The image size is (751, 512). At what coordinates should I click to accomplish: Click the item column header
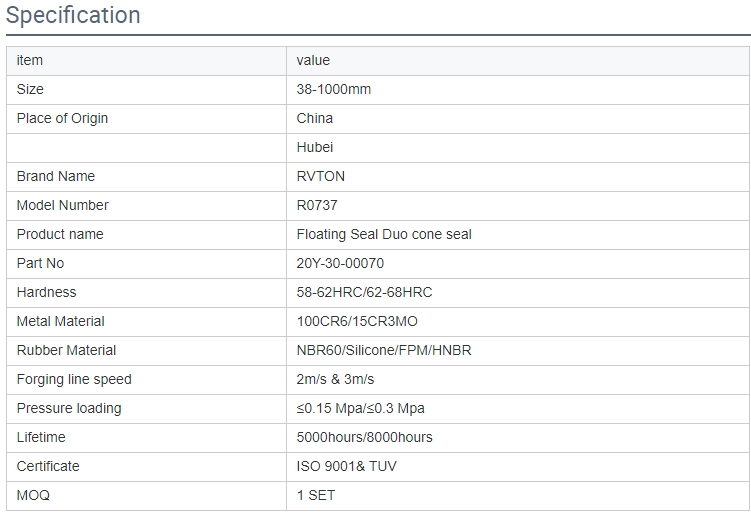click(x=147, y=61)
